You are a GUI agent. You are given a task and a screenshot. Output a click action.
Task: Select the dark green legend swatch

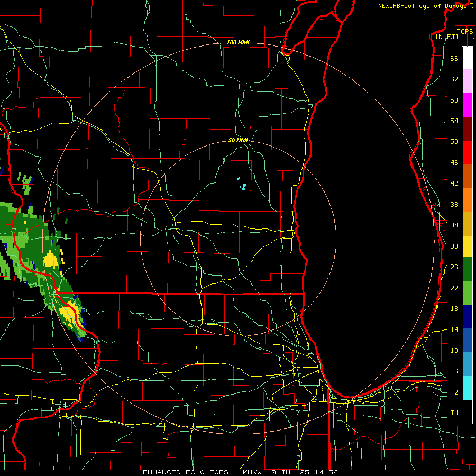click(467, 269)
